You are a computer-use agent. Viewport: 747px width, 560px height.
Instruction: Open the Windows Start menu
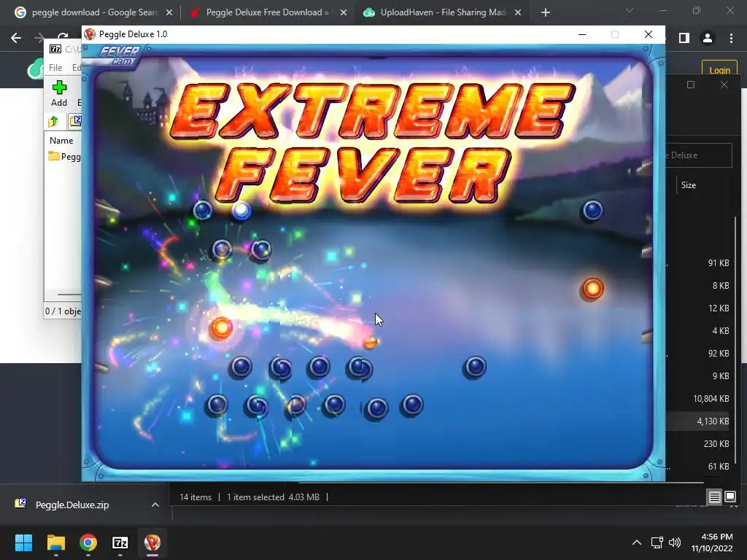coord(23,542)
